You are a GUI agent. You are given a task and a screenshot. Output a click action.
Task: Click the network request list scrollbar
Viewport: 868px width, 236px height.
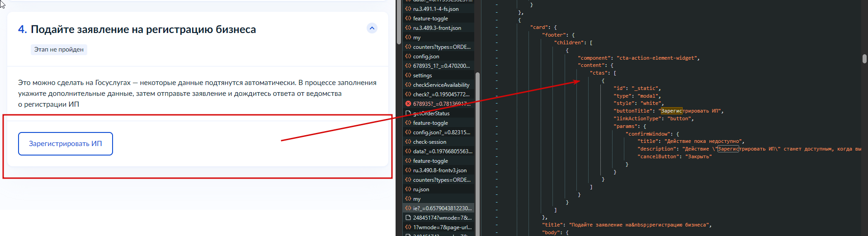(477, 154)
